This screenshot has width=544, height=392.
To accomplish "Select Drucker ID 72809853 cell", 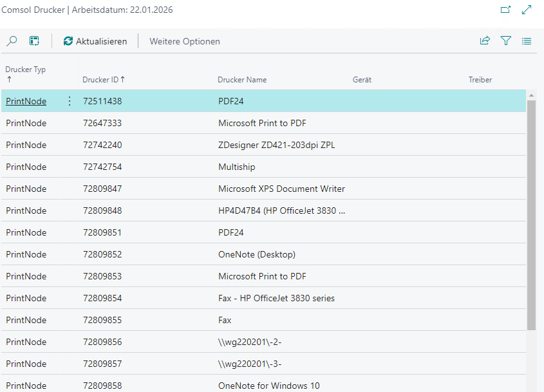I will point(102,275).
